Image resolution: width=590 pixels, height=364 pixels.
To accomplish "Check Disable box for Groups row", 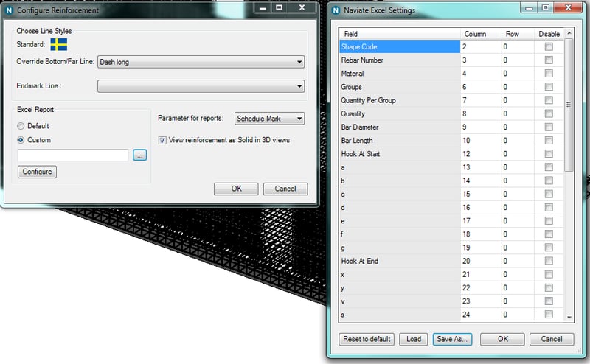I will click(x=549, y=87).
